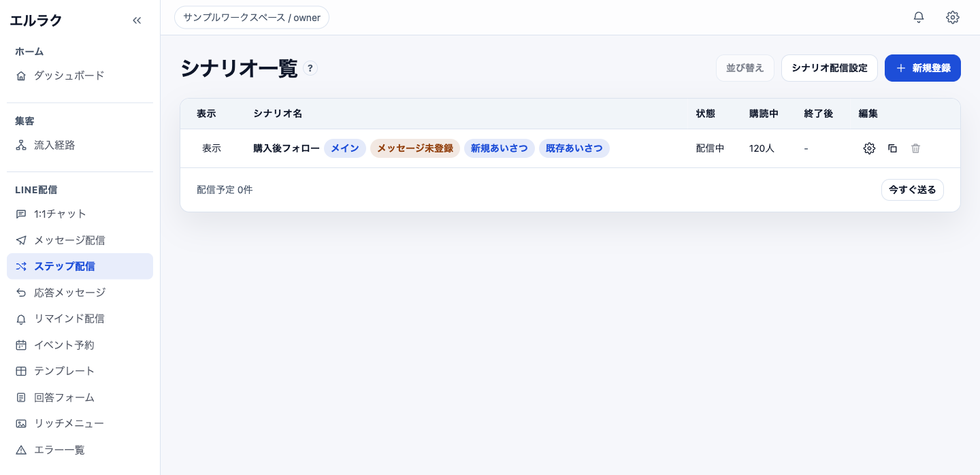This screenshot has height=475, width=980.
Task: Click the plus icon in 新規登録 button
Action: click(x=901, y=68)
